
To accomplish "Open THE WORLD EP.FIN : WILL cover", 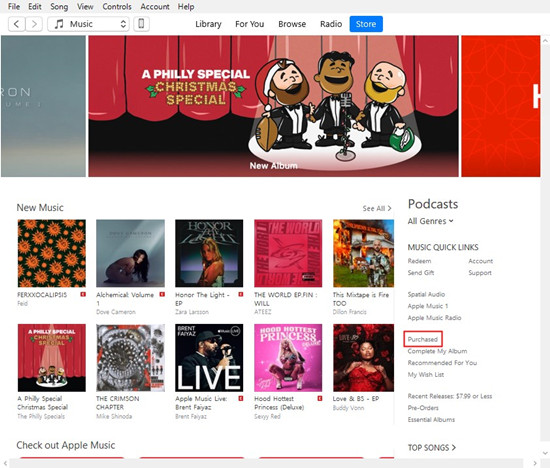I will (x=288, y=253).
